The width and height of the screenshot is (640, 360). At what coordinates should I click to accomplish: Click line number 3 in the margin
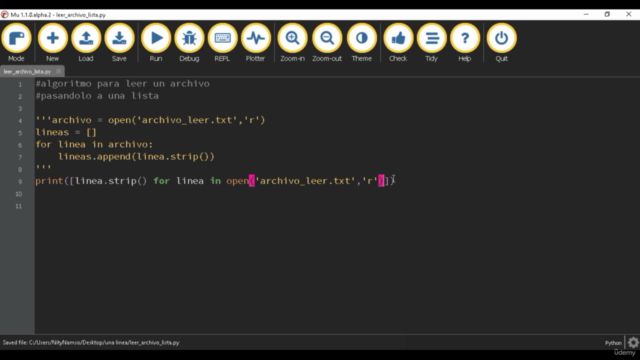tap(20, 109)
